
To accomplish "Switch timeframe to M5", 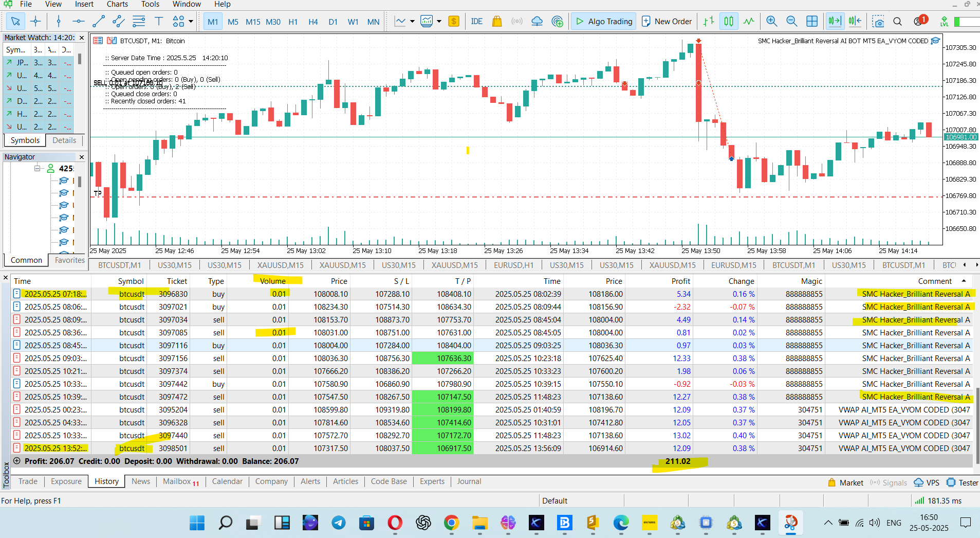I will [x=233, y=22].
